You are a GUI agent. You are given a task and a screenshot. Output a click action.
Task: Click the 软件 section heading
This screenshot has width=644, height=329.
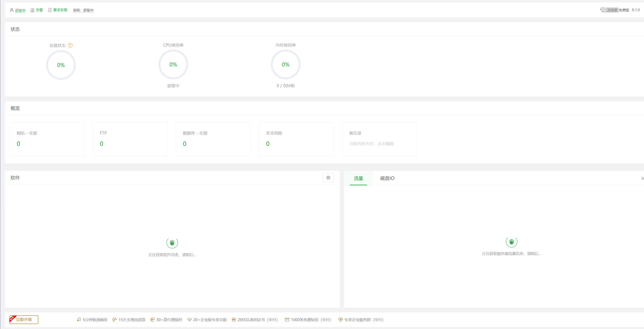pyautogui.click(x=15, y=178)
